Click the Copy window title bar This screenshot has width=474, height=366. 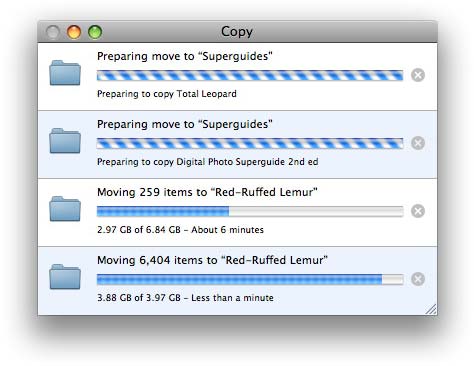[237, 32]
